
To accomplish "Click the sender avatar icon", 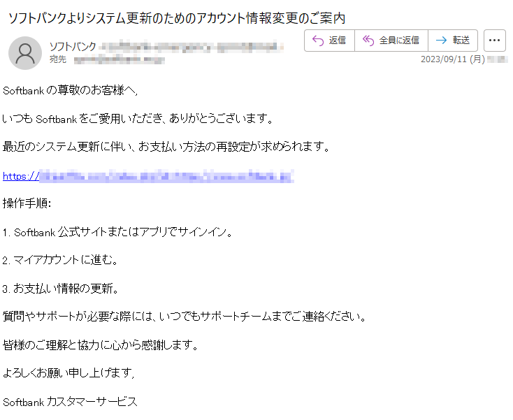I will 25,53.
